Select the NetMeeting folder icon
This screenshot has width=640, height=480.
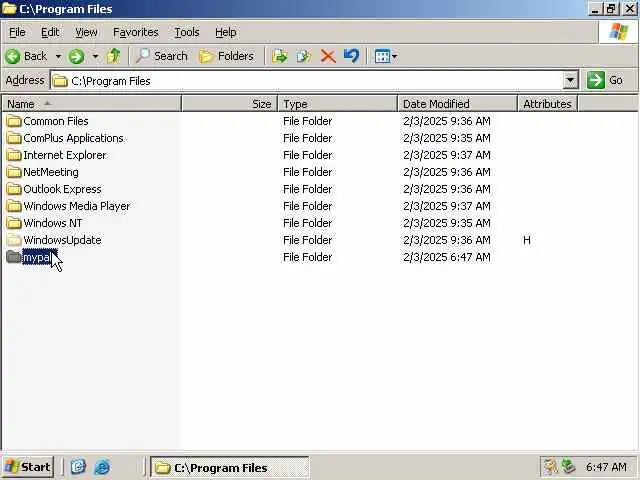pyautogui.click(x=14, y=172)
